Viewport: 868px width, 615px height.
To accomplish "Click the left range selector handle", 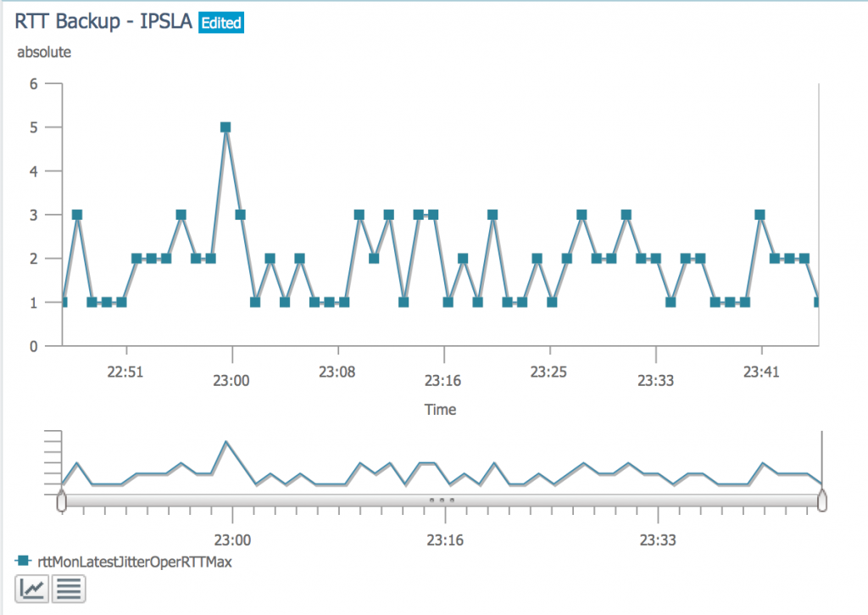I will click(x=63, y=502).
